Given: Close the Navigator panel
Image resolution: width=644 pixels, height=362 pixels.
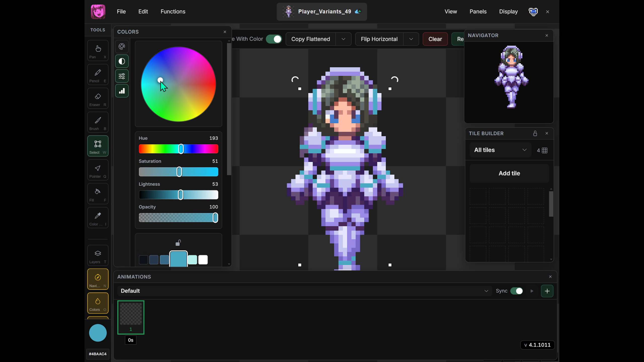Looking at the screenshot, I should 547,35.
